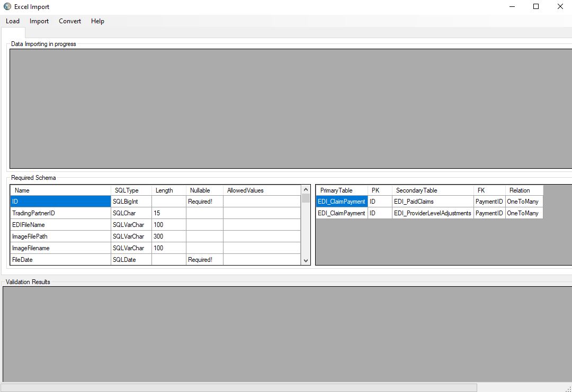
Task: Open the Convert menu
Action: coord(70,21)
